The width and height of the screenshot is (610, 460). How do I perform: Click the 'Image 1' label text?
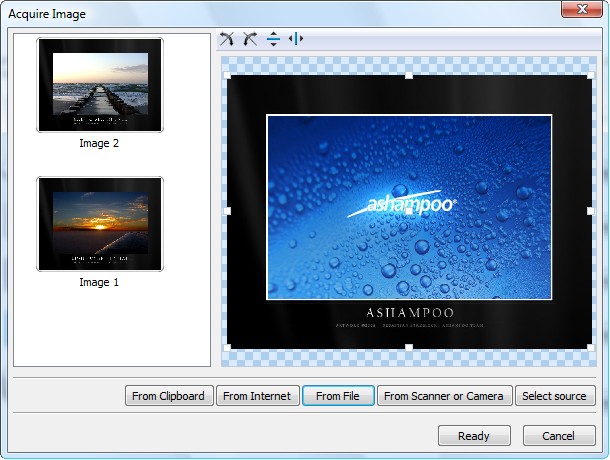(x=99, y=282)
